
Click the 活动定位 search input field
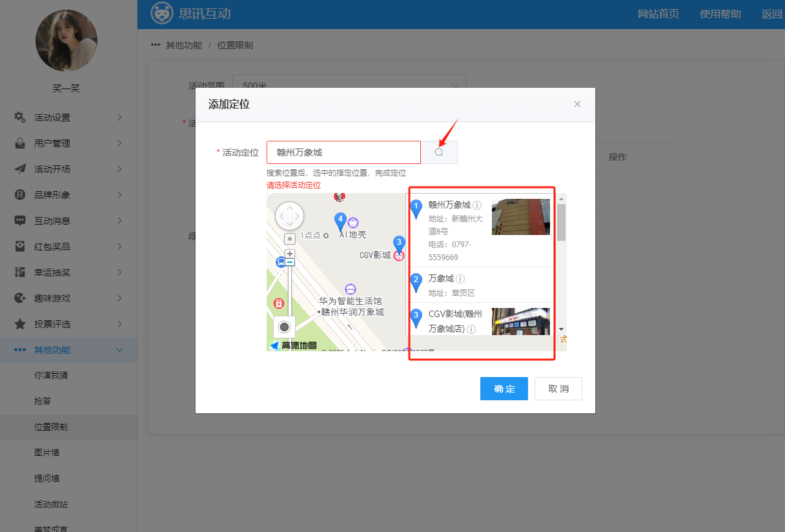343,152
